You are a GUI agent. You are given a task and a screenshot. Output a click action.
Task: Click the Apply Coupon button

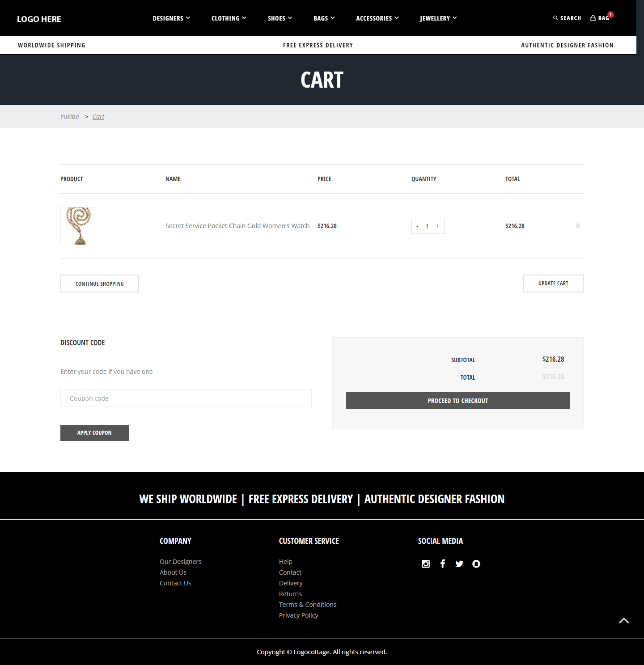pyautogui.click(x=94, y=433)
